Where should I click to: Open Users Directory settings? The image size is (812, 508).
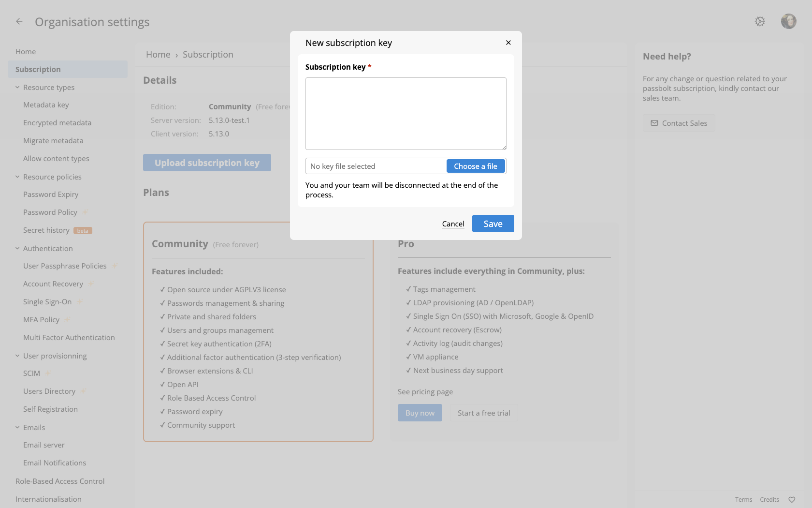(49, 391)
